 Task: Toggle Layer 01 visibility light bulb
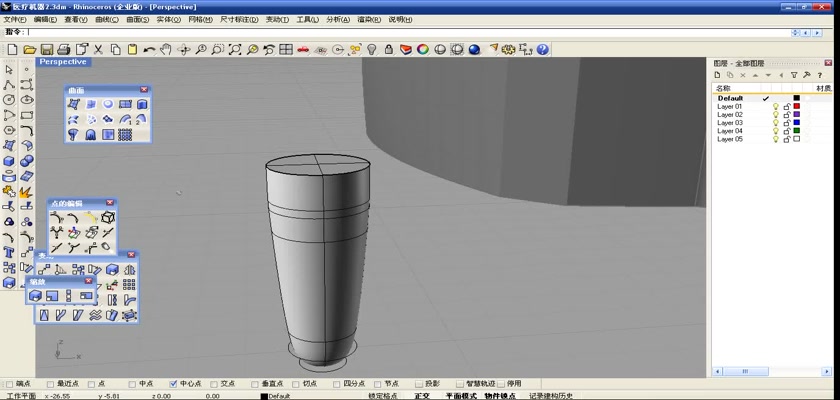point(775,107)
